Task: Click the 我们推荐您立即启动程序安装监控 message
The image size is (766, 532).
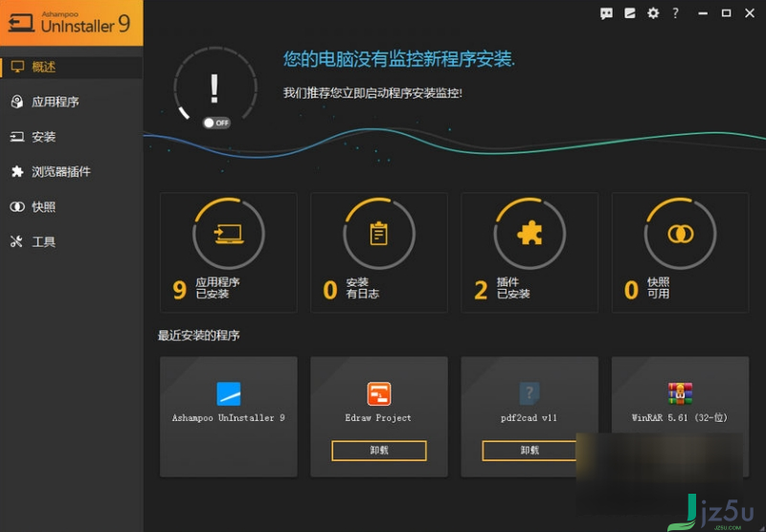Action: tap(372, 93)
